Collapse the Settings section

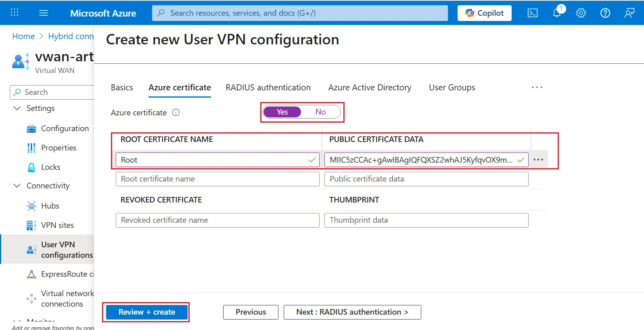click(17, 108)
